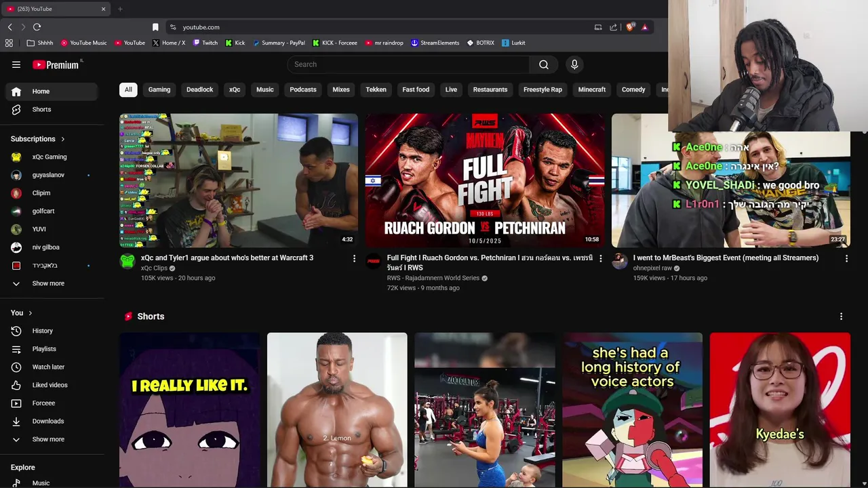Image resolution: width=868 pixels, height=488 pixels.
Task: Open the Subscriptions section chevron
Action: (62, 139)
